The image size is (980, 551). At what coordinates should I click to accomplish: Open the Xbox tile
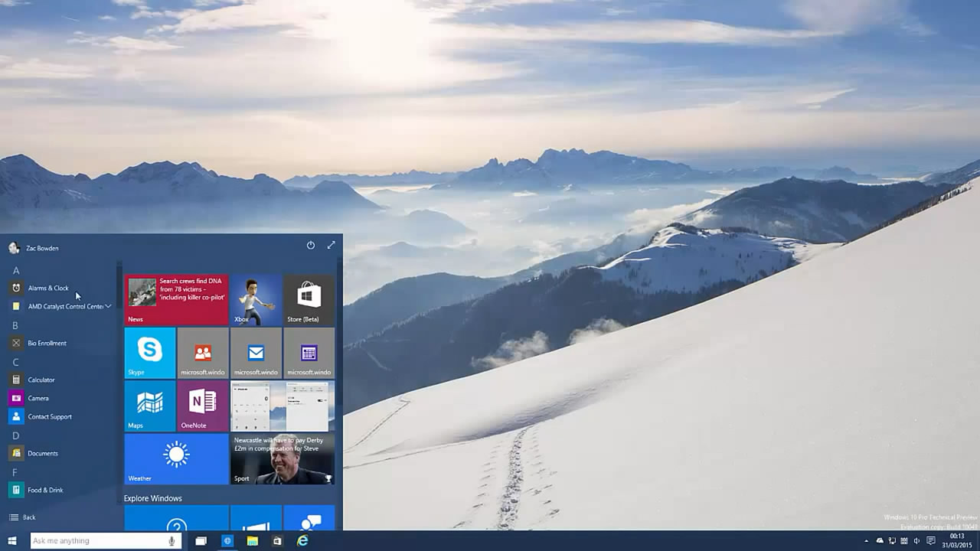(256, 298)
